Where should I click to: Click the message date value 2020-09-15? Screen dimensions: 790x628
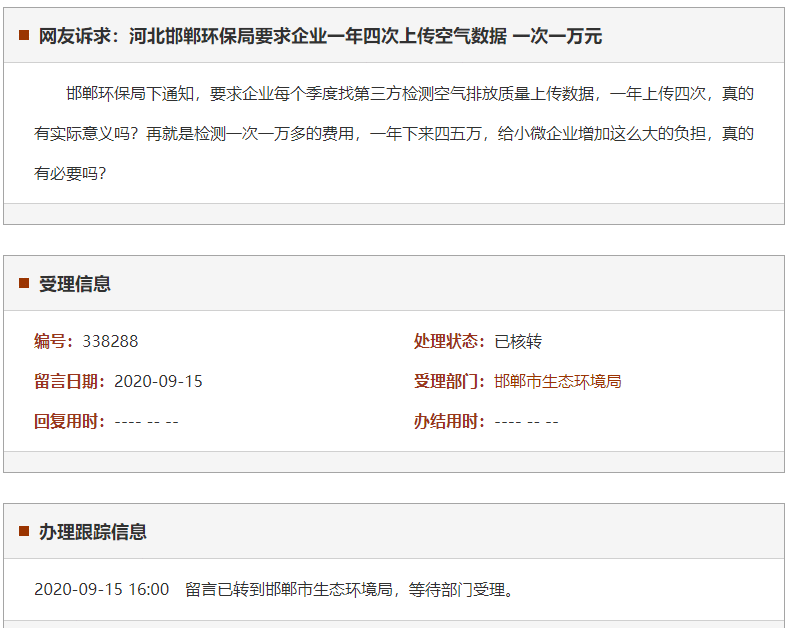(x=158, y=381)
